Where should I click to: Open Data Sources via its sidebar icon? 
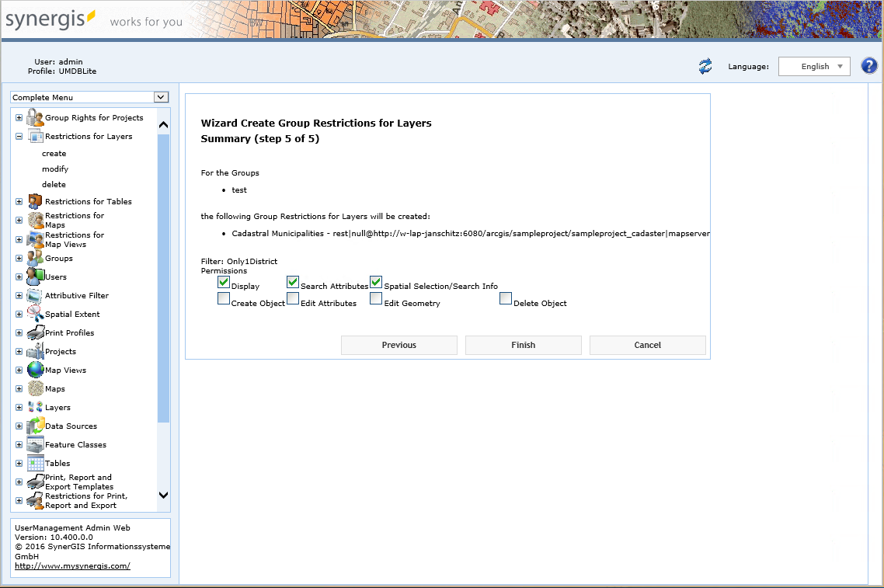(x=35, y=425)
